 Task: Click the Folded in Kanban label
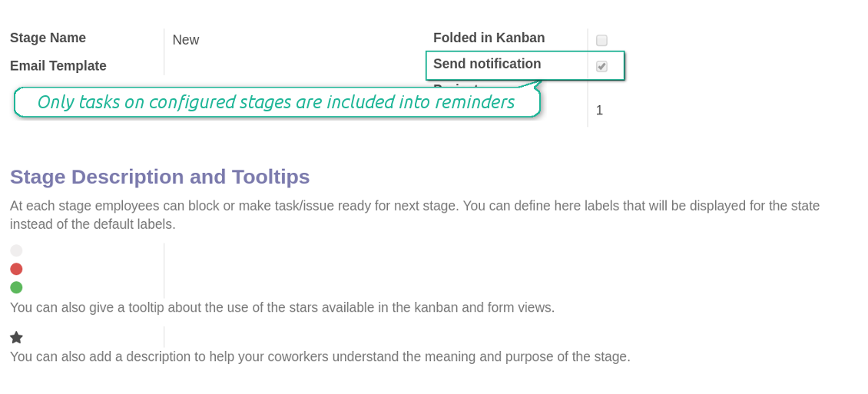pyautogui.click(x=489, y=38)
